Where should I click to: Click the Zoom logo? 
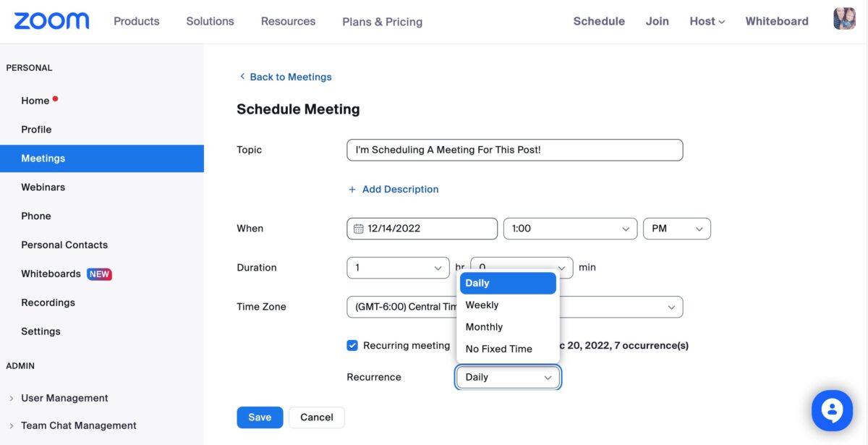click(x=51, y=21)
